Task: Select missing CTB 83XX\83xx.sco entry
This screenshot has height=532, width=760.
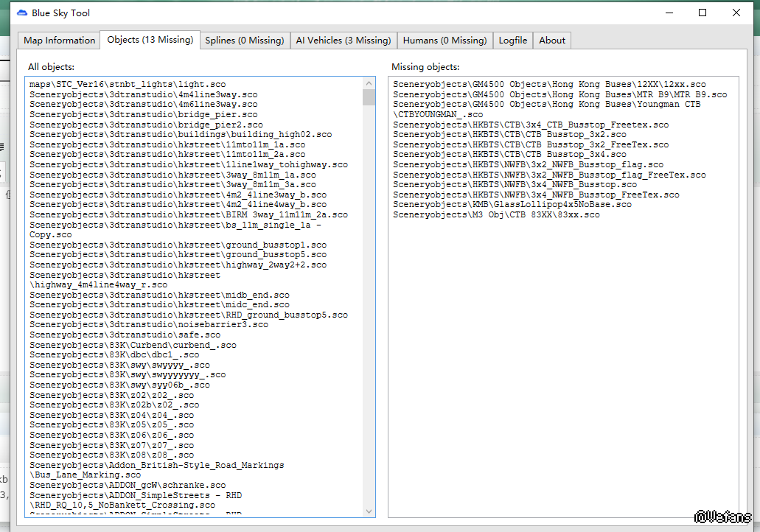Action: click(495, 214)
